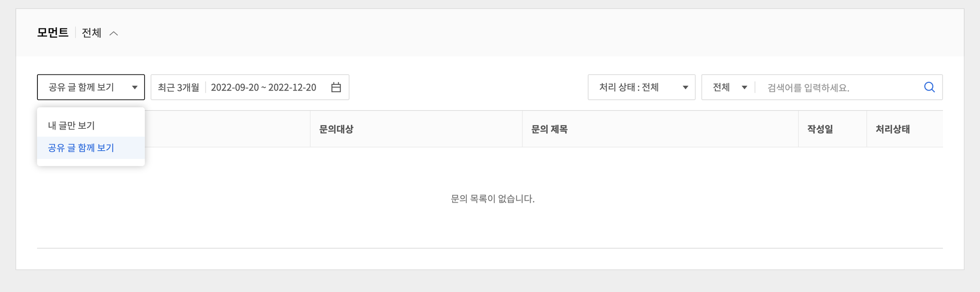Click the 전체 label next to 모먼트
The height and width of the screenshot is (292, 980).
91,33
